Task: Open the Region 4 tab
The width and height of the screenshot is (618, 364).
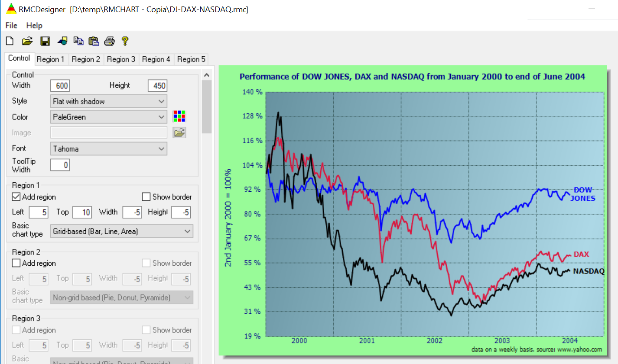Action: [156, 59]
